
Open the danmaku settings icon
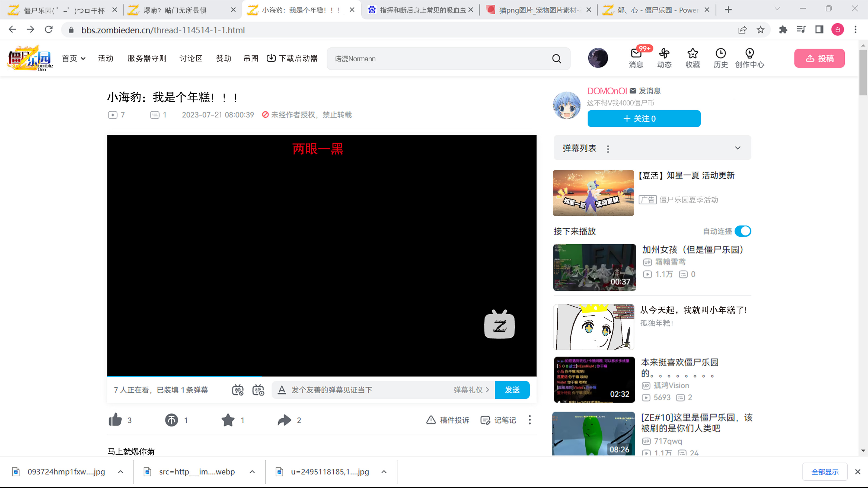tap(259, 390)
